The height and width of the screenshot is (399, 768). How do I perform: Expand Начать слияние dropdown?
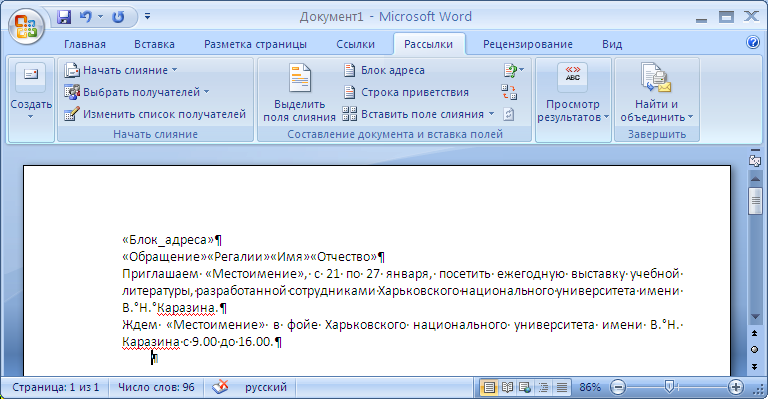[120, 70]
